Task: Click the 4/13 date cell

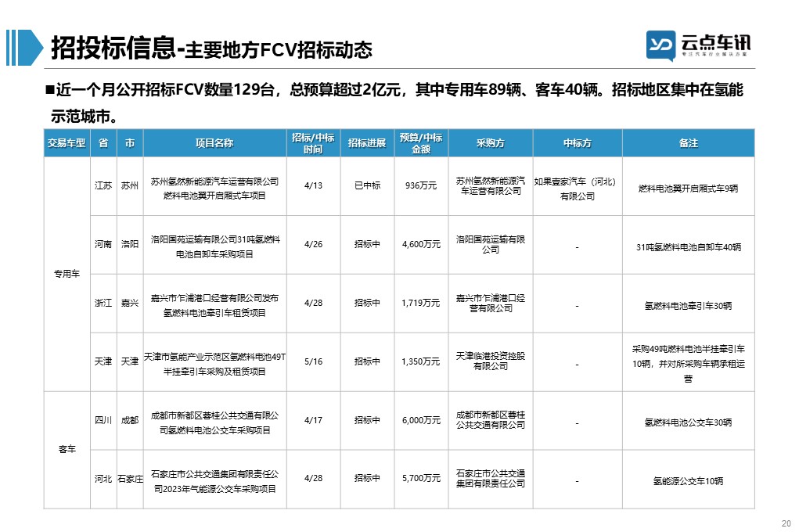Action: click(x=313, y=186)
